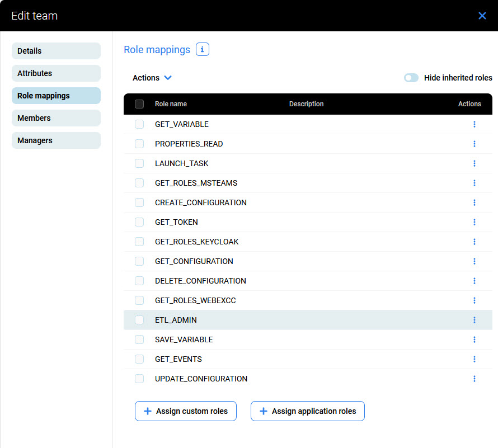Expand the options menu for GET_ROLES_KEYCLOAK

474,242
